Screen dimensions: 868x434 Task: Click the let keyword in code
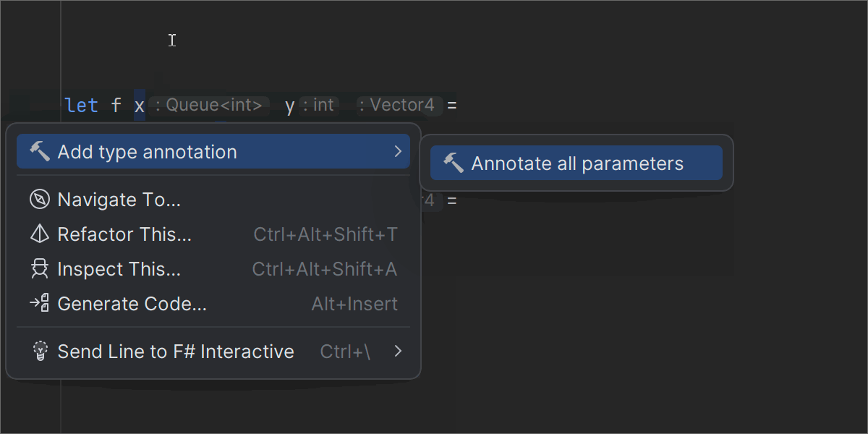[x=81, y=106]
